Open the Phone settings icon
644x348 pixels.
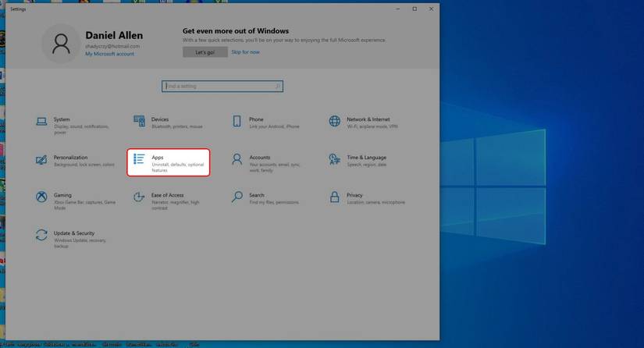point(237,121)
